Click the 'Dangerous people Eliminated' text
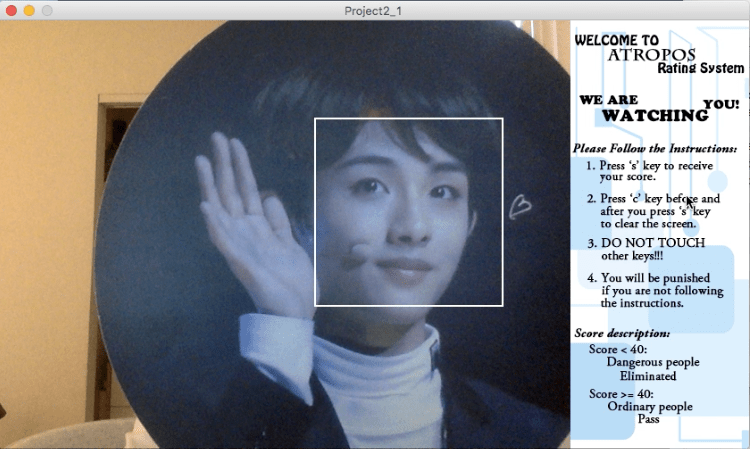Viewport: 750px width, 449px height. pyautogui.click(x=652, y=369)
